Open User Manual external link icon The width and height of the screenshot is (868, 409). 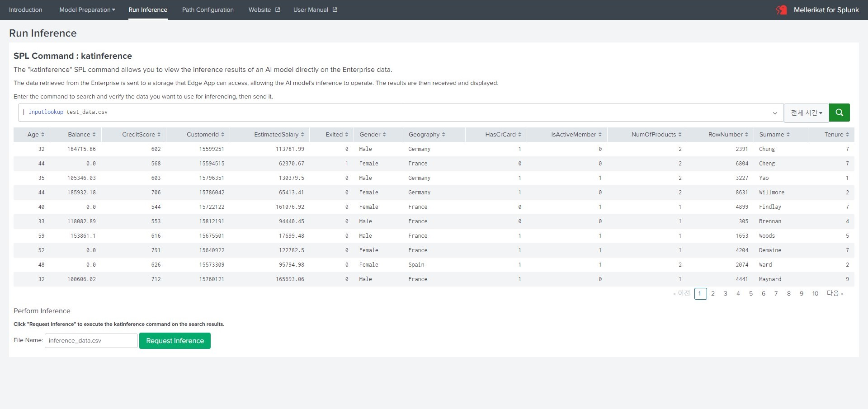click(335, 9)
